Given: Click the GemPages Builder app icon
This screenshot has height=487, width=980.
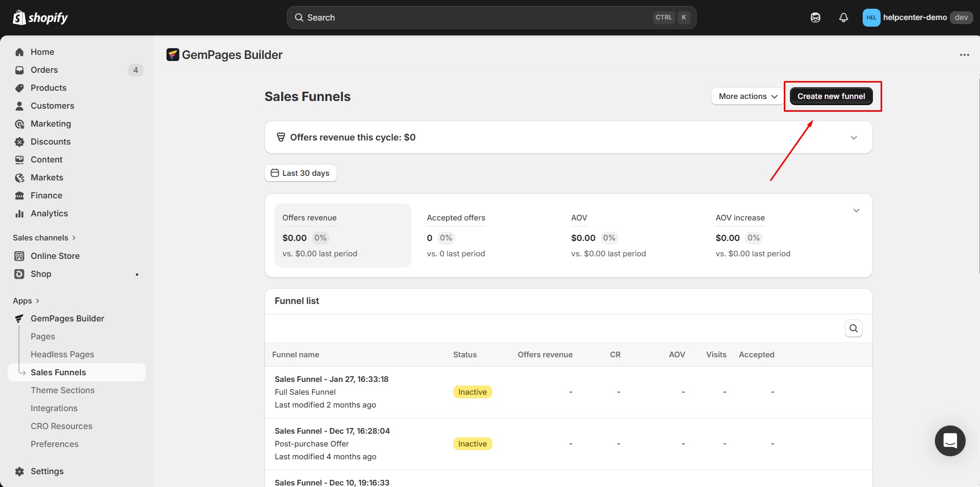Looking at the screenshot, I should click(19, 318).
